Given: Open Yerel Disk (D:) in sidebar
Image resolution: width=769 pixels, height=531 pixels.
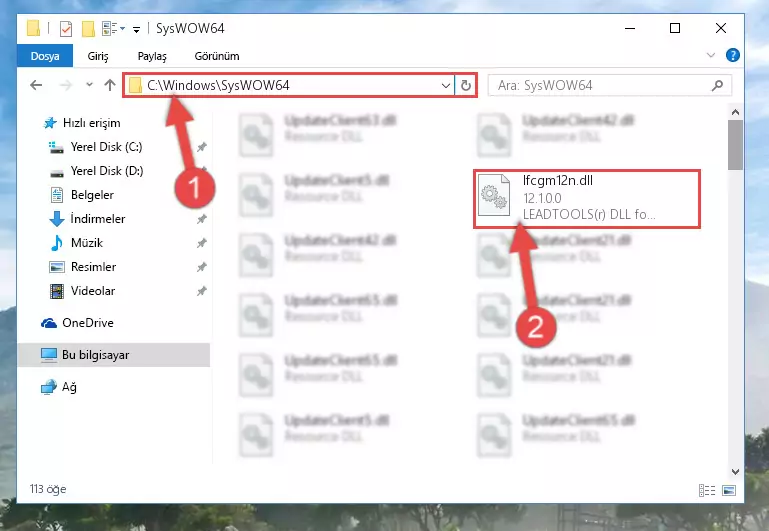Looking at the screenshot, I should click(x=106, y=171).
